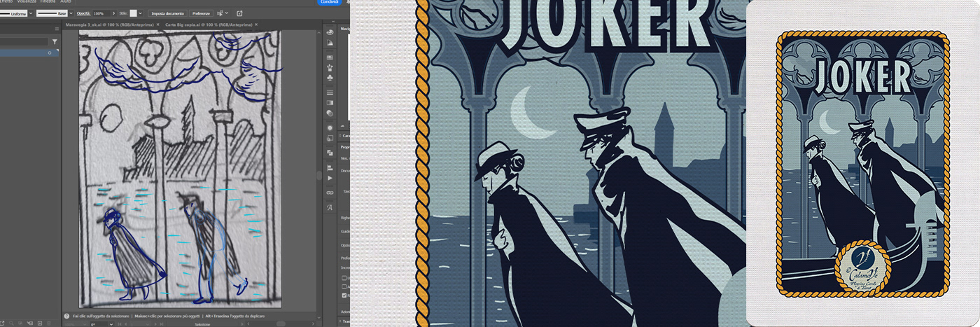
Task: Open the Color panel palette icon
Action: pos(330,32)
